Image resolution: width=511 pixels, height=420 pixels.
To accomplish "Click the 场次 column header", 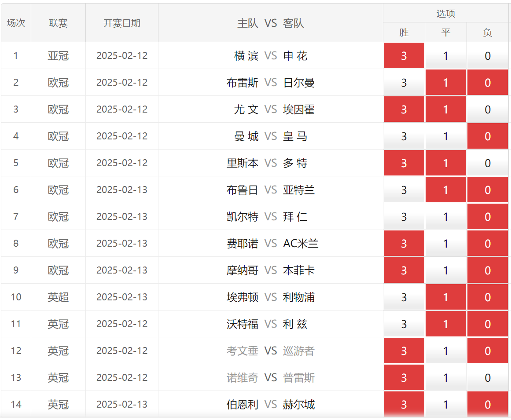I will pyautogui.click(x=16, y=23).
